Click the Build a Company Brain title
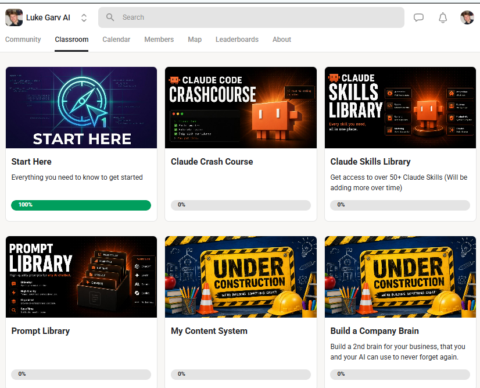 pyautogui.click(x=375, y=331)
